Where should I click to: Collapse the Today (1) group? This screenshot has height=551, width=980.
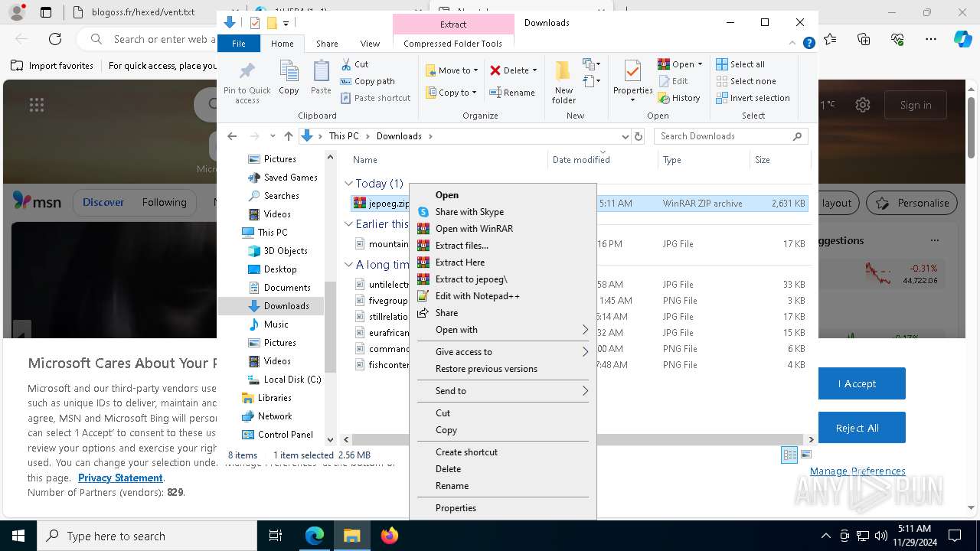tap(348, 184)
